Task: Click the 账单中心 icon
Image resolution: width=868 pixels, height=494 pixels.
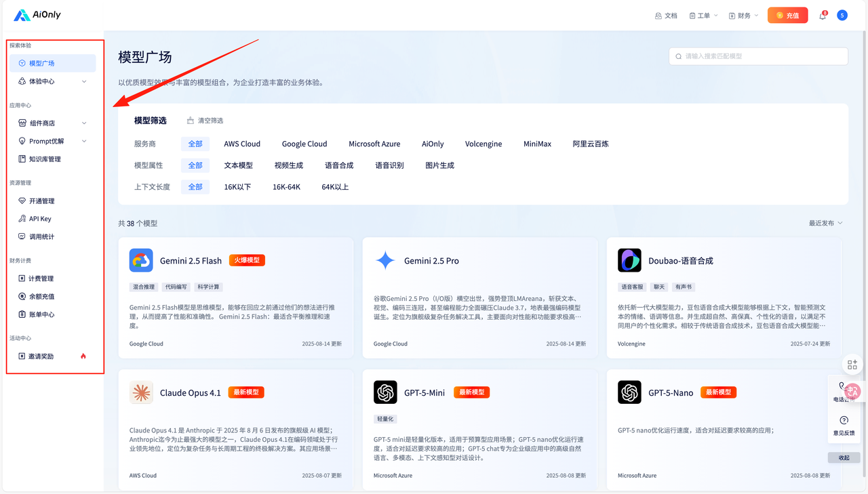Action: [22, 314]
